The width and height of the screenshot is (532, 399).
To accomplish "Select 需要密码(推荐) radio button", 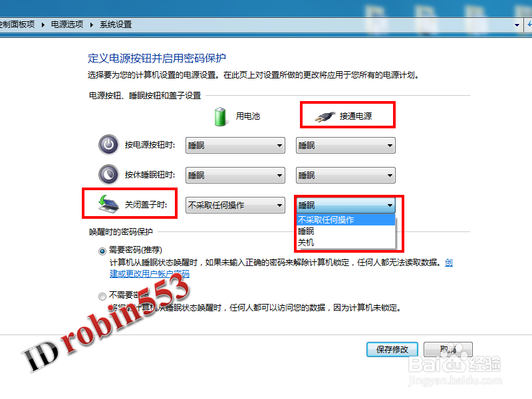I will click(x=102, y=251).
